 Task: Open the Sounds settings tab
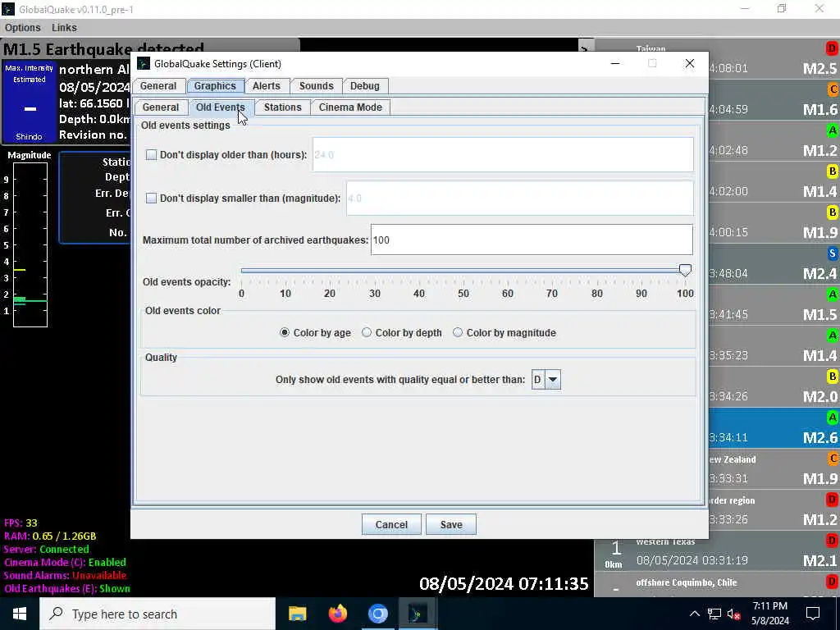tap(316, 85)
